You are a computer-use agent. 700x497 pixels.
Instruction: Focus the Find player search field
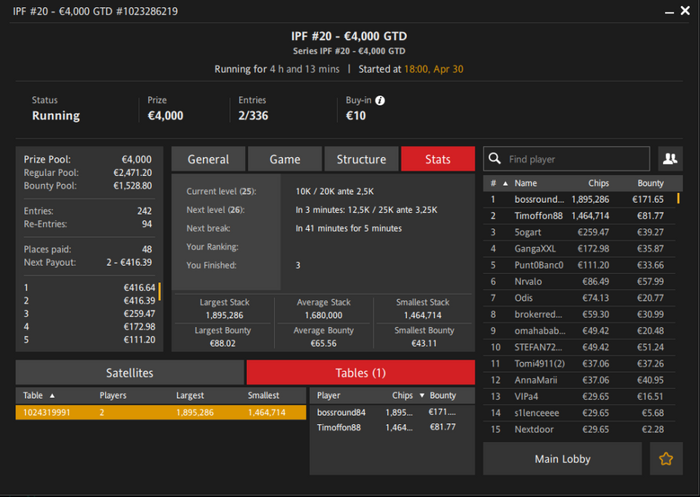coord(567,159)
